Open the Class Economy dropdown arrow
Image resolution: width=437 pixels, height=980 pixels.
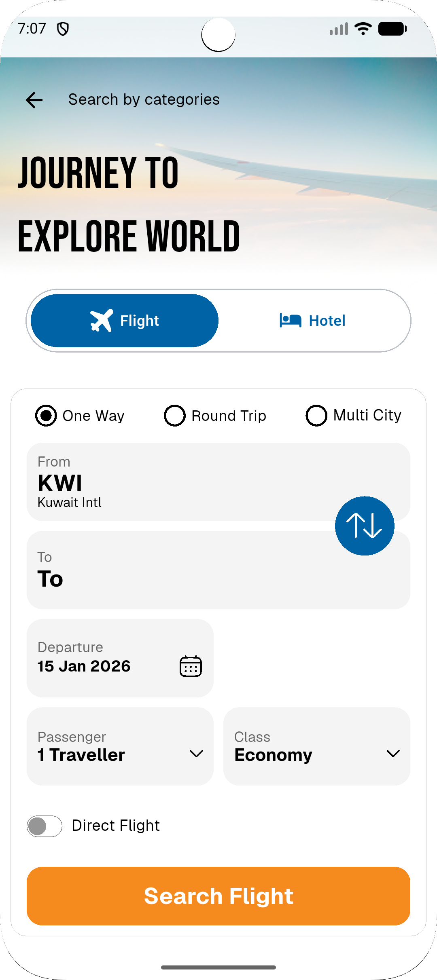click(x=393, y=754)
